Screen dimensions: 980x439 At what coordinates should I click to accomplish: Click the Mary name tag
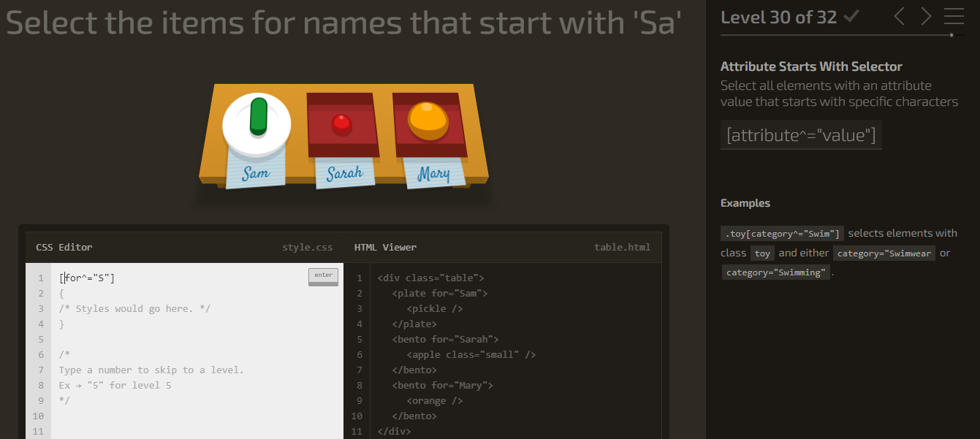click(433, 175)
